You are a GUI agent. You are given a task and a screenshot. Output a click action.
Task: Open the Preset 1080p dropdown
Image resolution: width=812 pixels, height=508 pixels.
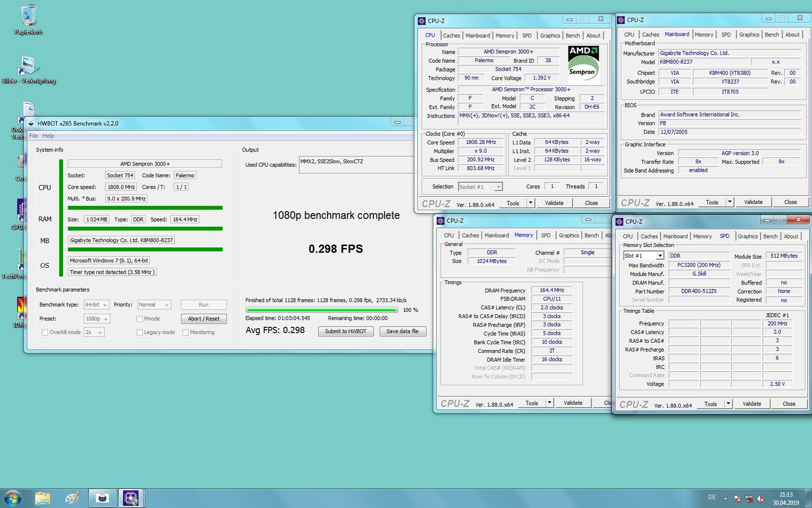pyautogui.click(x=97, y=318)
